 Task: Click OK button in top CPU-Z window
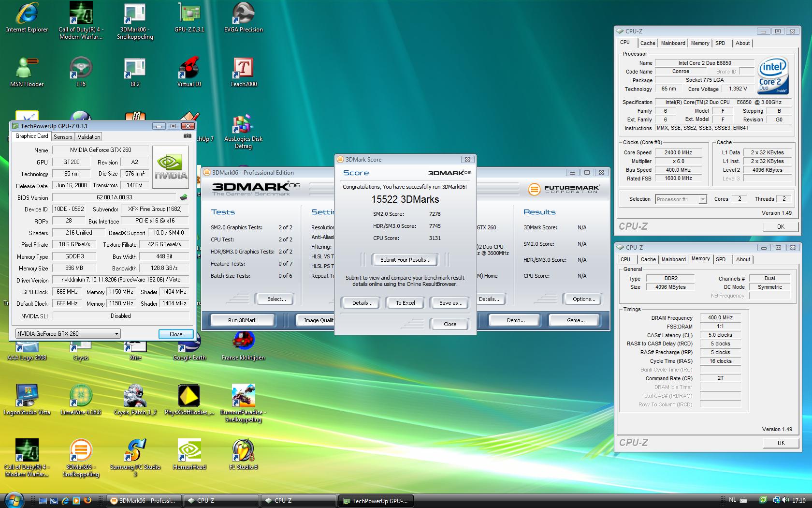781,227
